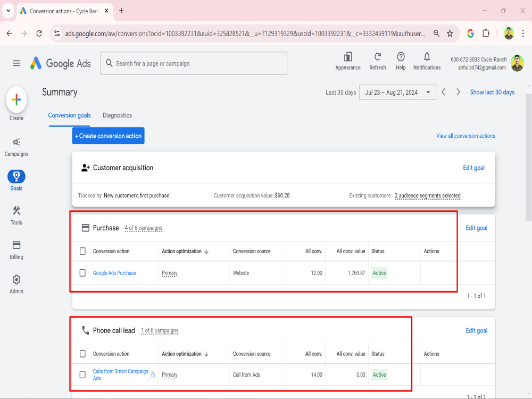Click the Active status for Google Ads Purchase

click(x=379, y=273)
